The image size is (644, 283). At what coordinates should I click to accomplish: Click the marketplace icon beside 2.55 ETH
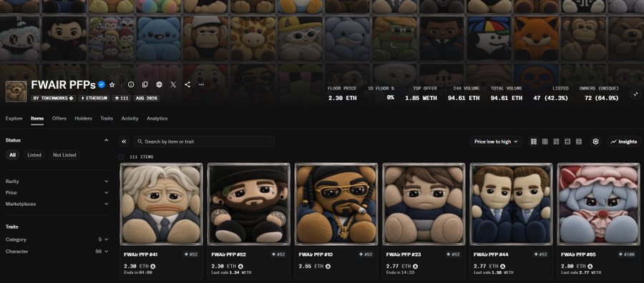tap(328, 267)
